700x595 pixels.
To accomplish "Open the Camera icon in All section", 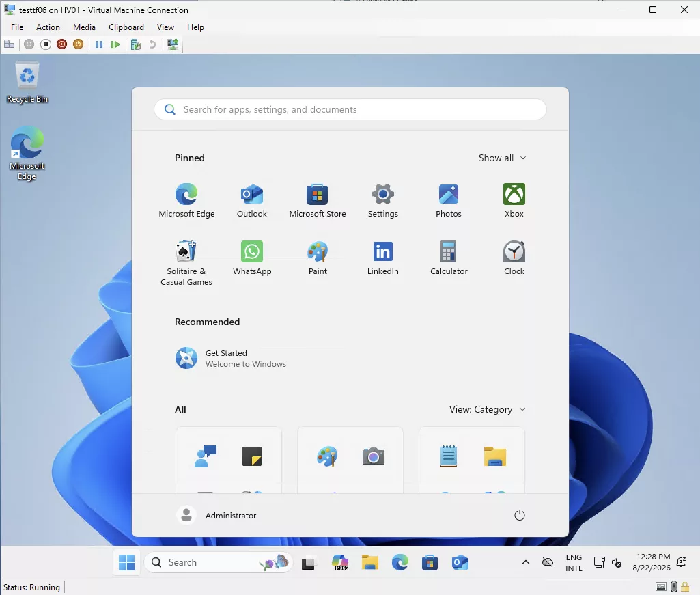I will 373,456.
